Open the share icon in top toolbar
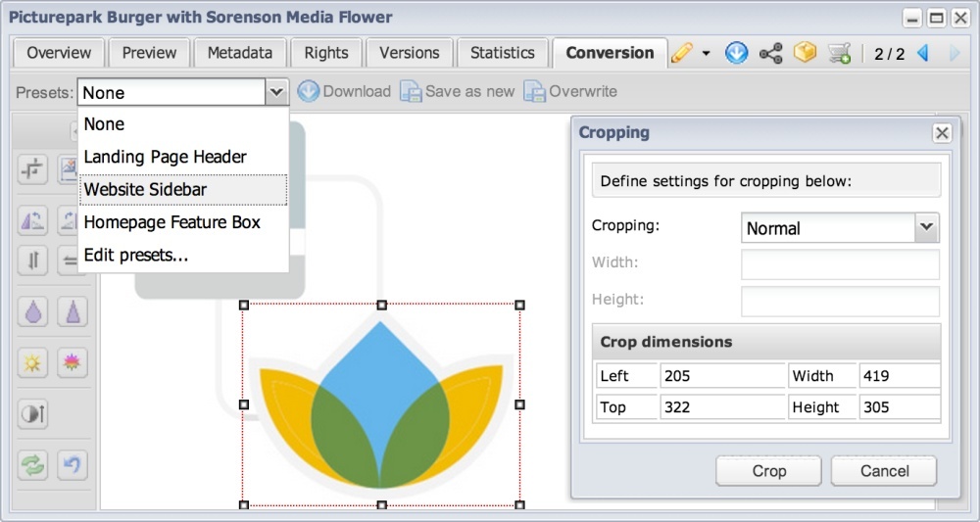980x522 pixels. [x=771, y=54]
